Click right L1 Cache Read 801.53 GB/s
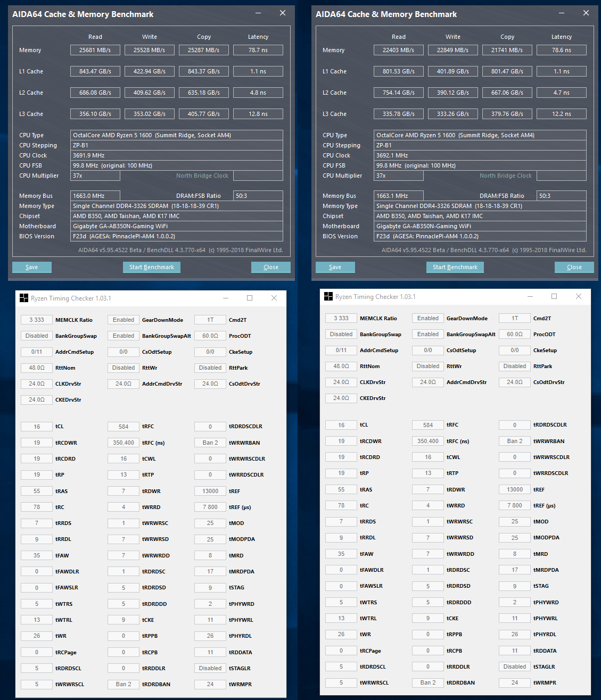Screen dimensions: 601x700 [399, 71]
